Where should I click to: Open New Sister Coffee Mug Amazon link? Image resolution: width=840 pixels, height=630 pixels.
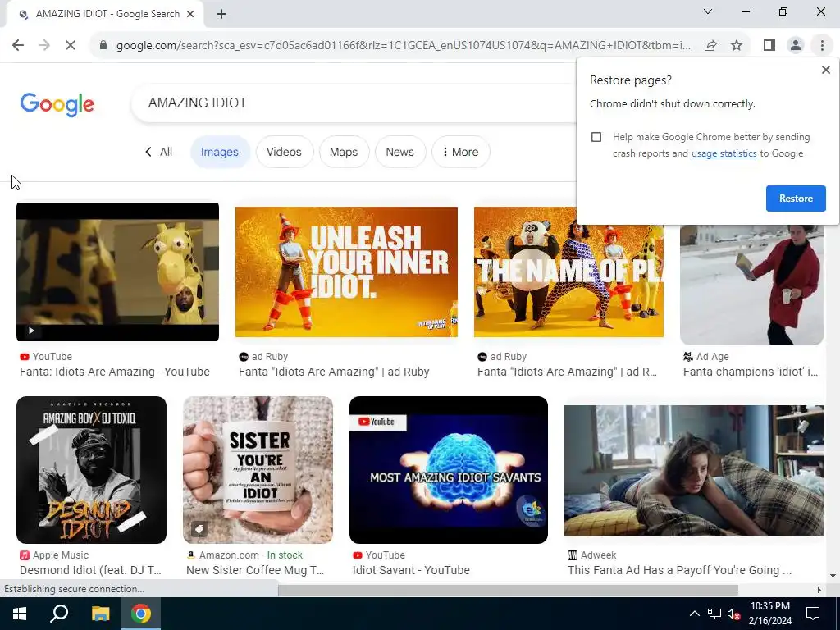[255, 570]
